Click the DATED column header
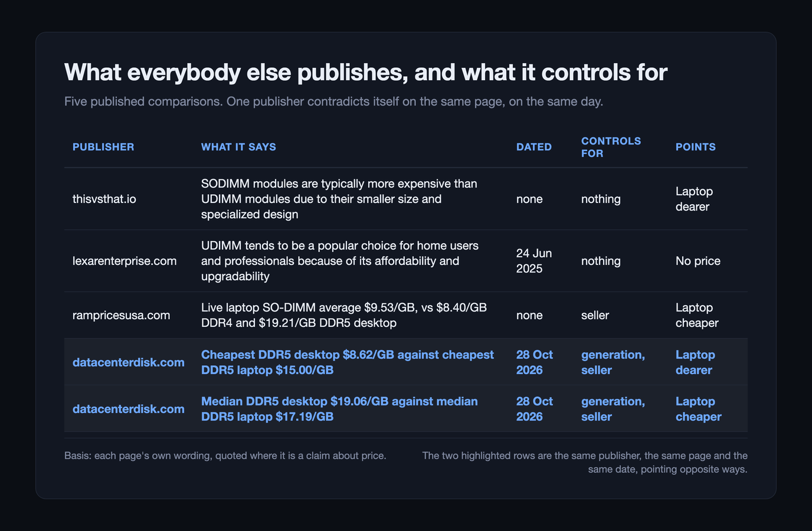Image resolution: width=812 pixels, height=531 pixels. coord(534,147)
